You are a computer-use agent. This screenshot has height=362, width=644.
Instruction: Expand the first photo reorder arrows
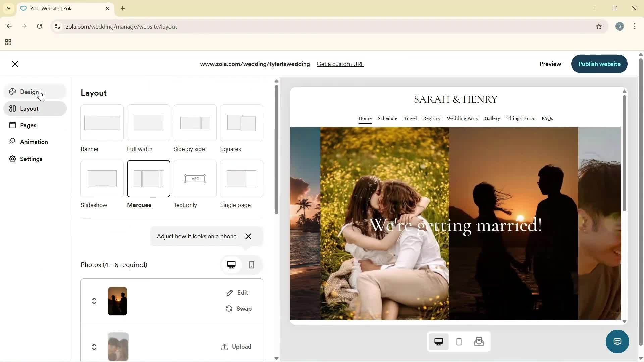(94, 301)
